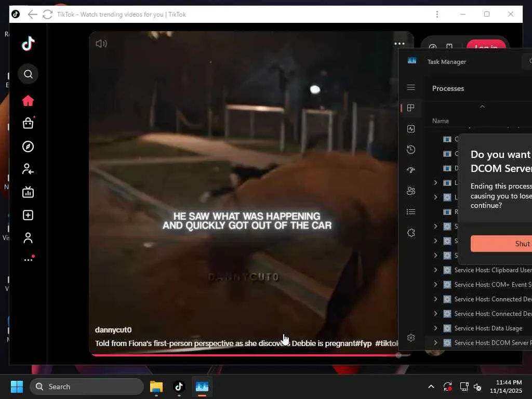Switch to Task Manager Performance tab
The height and width of the screenshot is (399, 532).
click(x=411, y=129)
